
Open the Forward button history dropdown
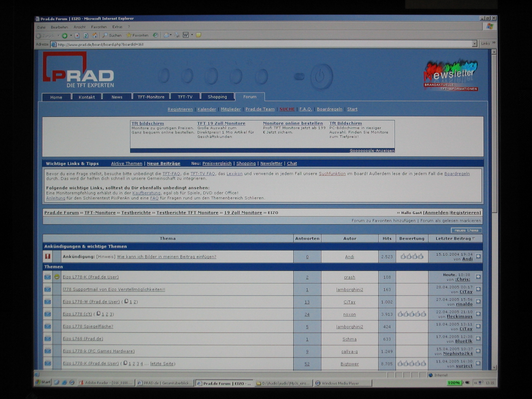coord(71,36)
